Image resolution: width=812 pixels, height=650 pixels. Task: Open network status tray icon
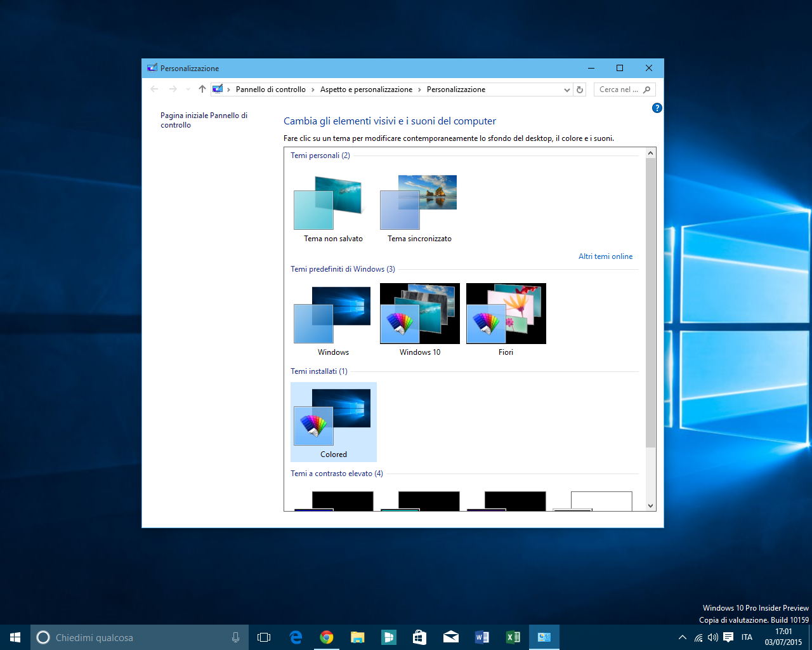pyautogui.click(x=698, y=637)
